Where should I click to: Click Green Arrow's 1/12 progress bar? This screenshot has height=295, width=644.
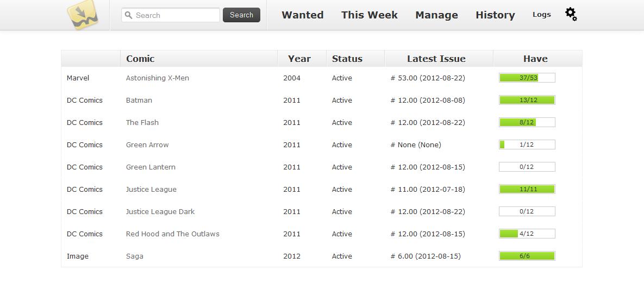(527, 145)
